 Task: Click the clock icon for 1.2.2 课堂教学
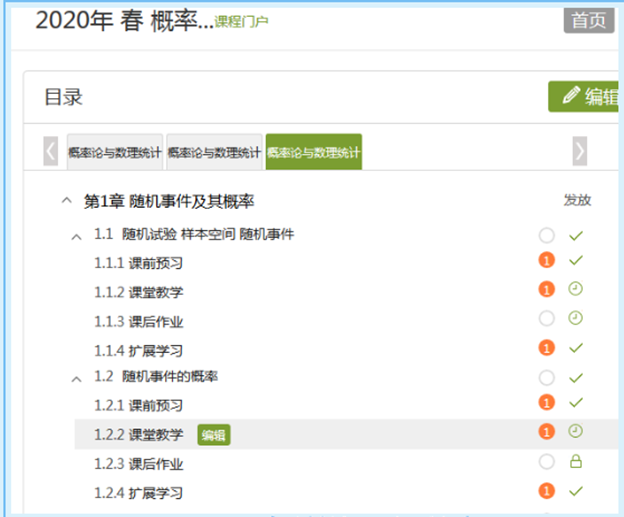tap(575, 432)
